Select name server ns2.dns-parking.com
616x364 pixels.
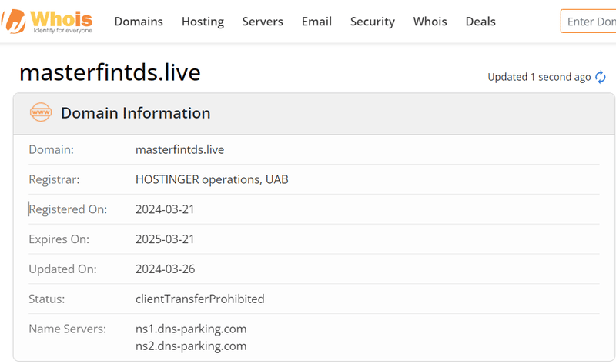tap(191, 346)
